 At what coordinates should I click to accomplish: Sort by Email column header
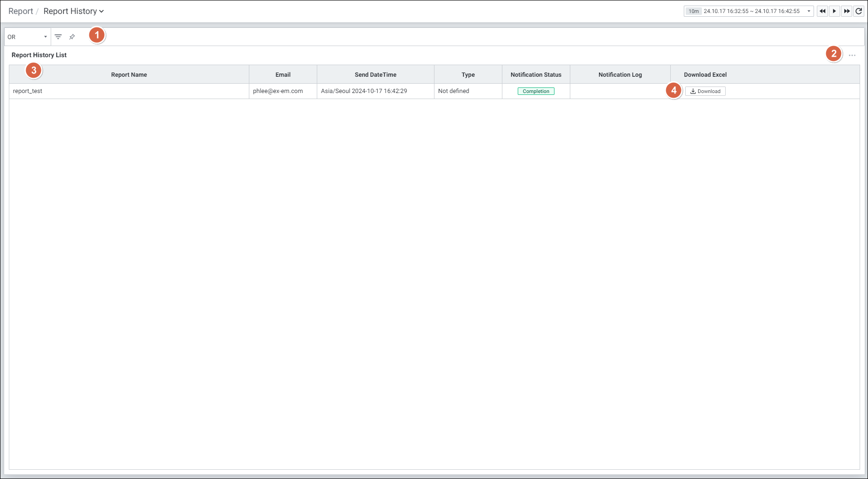coord(283,74)
